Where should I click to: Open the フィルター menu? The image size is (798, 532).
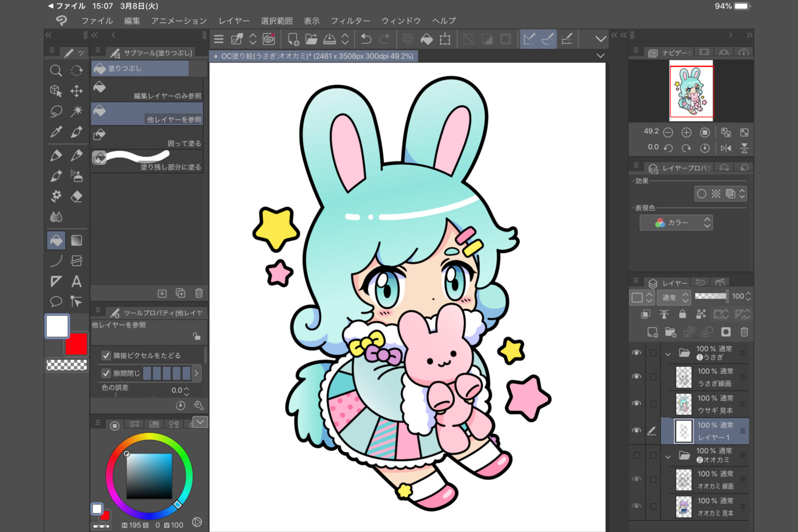(351, 21)
